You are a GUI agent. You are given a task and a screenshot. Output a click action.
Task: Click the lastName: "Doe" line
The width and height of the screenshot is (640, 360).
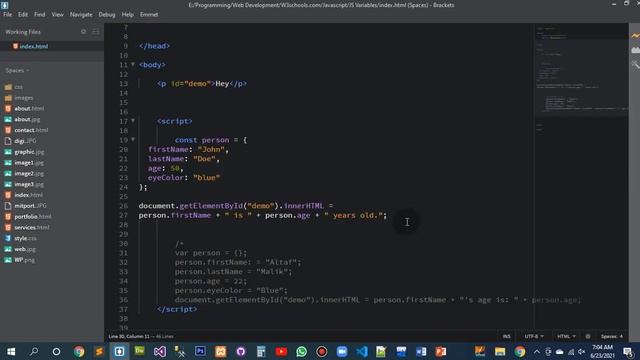(184, 159)
